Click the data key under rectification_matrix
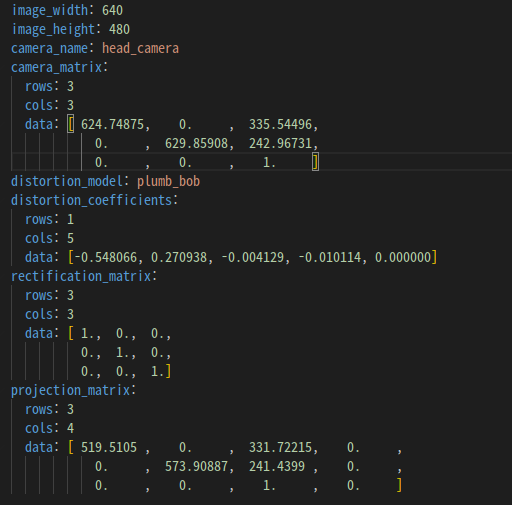This screenshot has width=512, height=505. coord(39,333)
